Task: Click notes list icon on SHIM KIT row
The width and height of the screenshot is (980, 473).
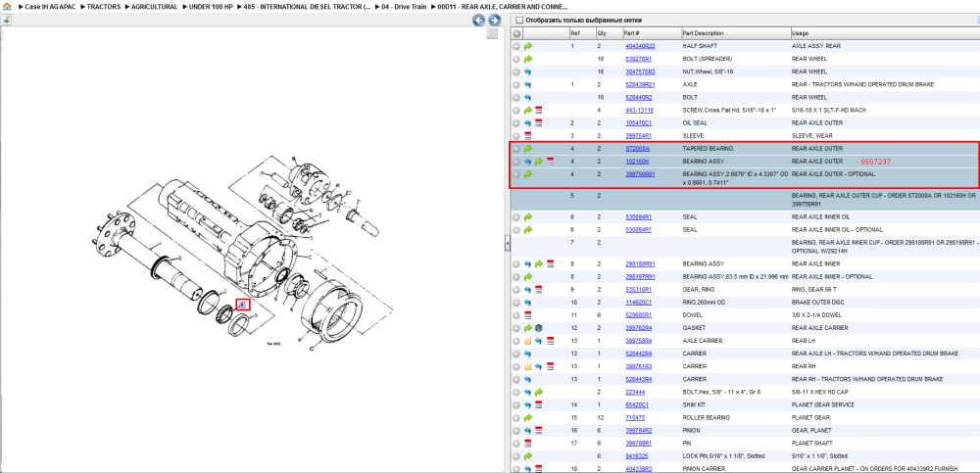Action: point(539,404)
